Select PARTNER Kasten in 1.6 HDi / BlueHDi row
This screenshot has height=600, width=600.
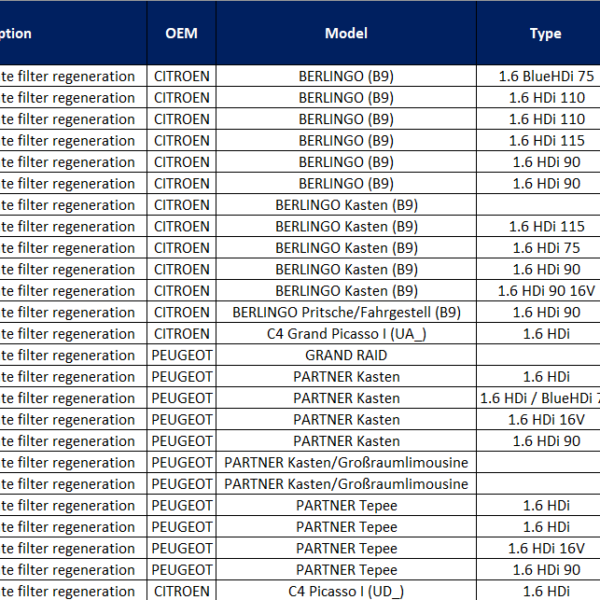coord(346,398)
